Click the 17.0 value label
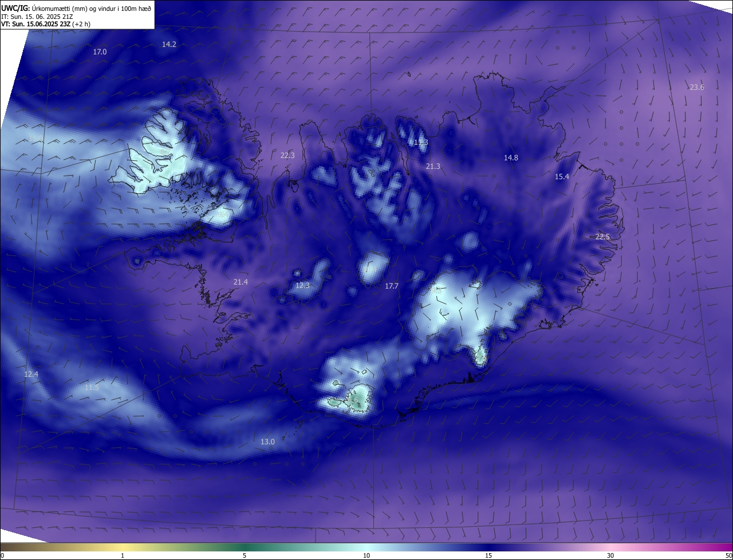 pyautogui.click(x=100, y=52)
